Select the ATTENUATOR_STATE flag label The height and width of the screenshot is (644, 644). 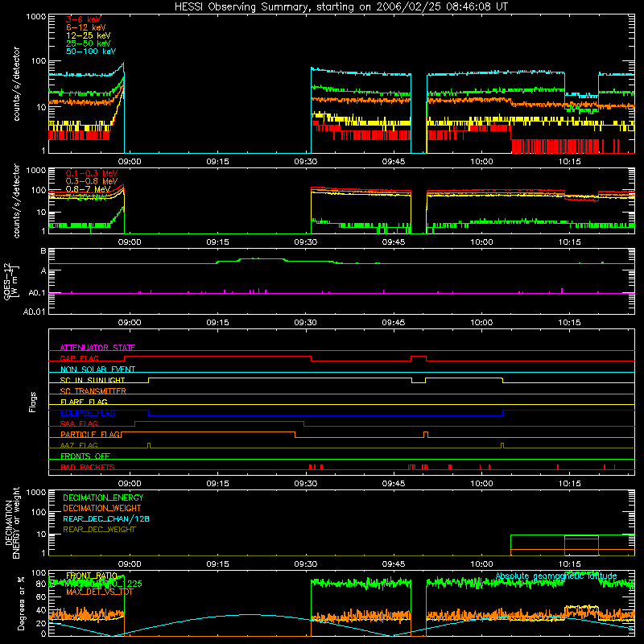click(x=97, y=348)
